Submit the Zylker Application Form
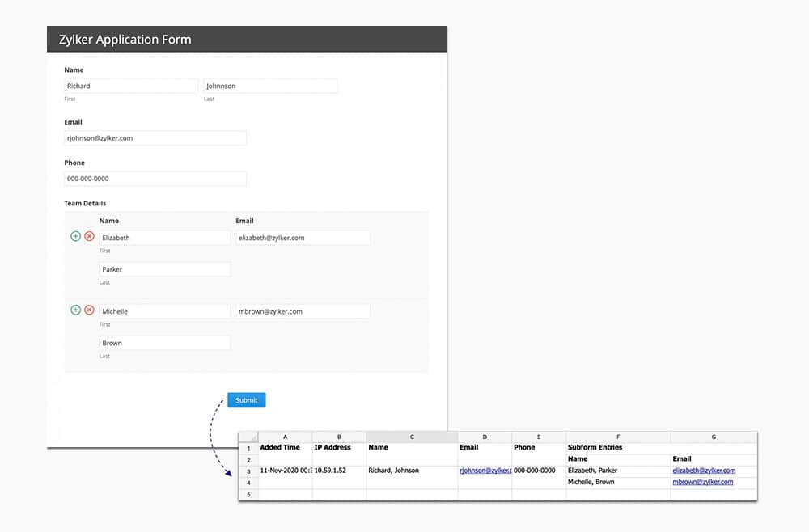The height and width of the screenshot is (532, 809). (247, 400)
